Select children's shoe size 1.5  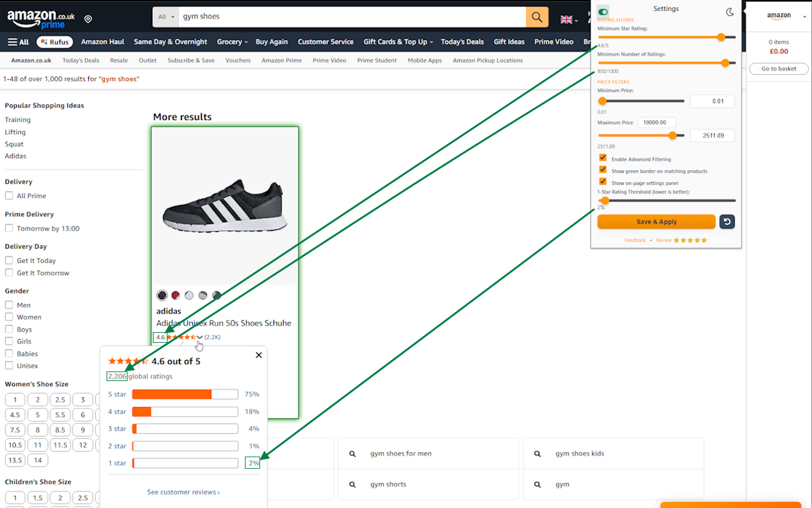click(37, 498)
